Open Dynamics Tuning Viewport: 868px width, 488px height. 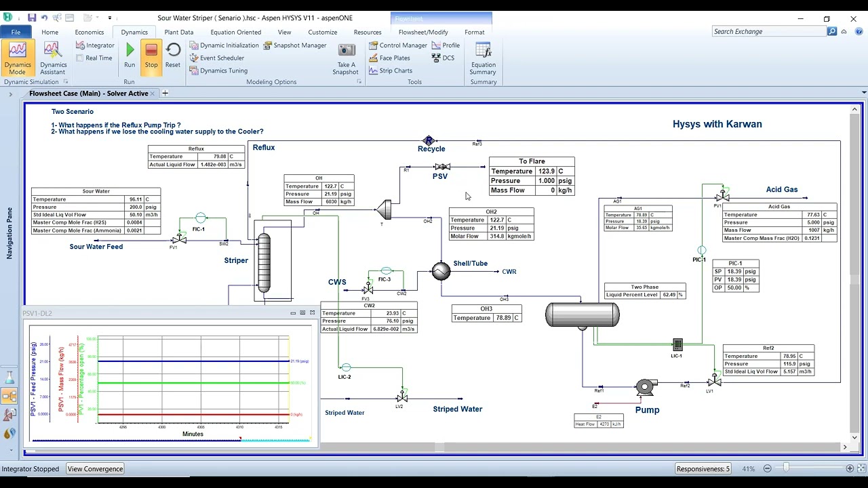coord(218,70)
